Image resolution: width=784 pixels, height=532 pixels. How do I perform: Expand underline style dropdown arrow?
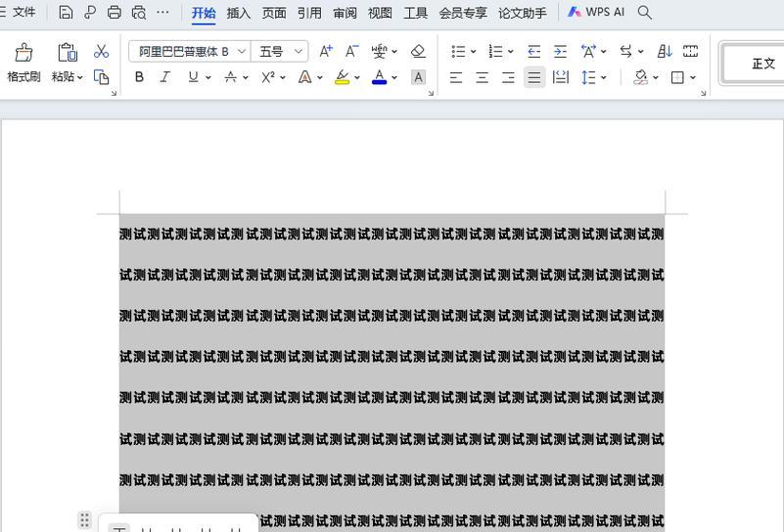pyautogui.click(x=208, y=77)
